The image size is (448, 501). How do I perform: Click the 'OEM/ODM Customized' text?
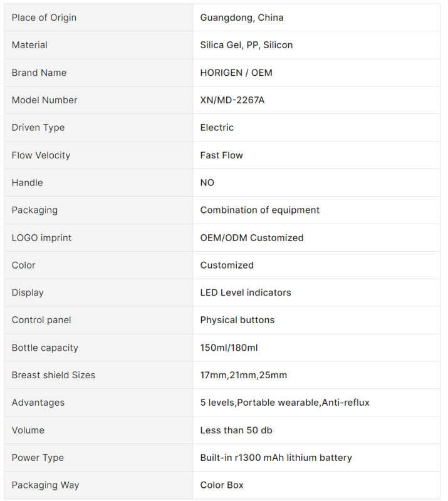pos(252,238)
